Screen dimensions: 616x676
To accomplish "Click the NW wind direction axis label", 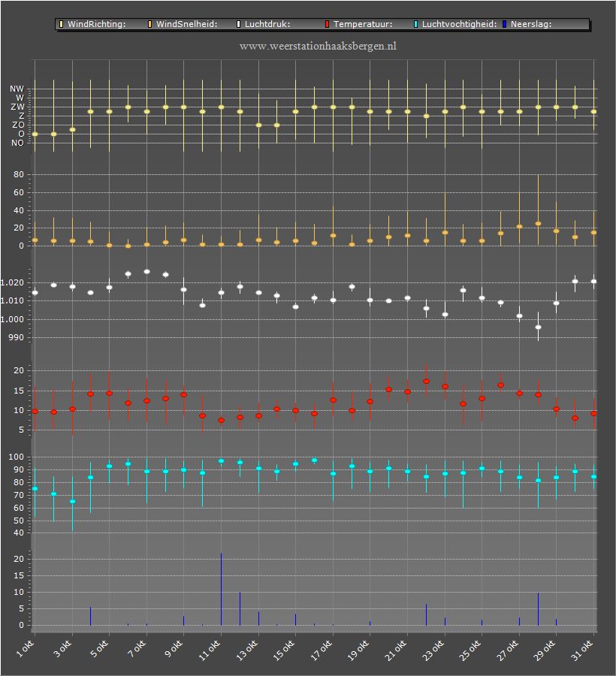I will [x=17, y=89].
